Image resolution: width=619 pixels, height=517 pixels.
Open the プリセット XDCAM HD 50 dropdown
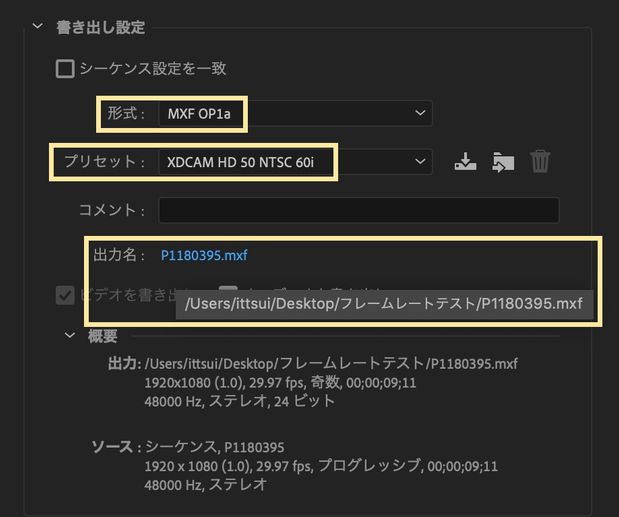(295, 162)
